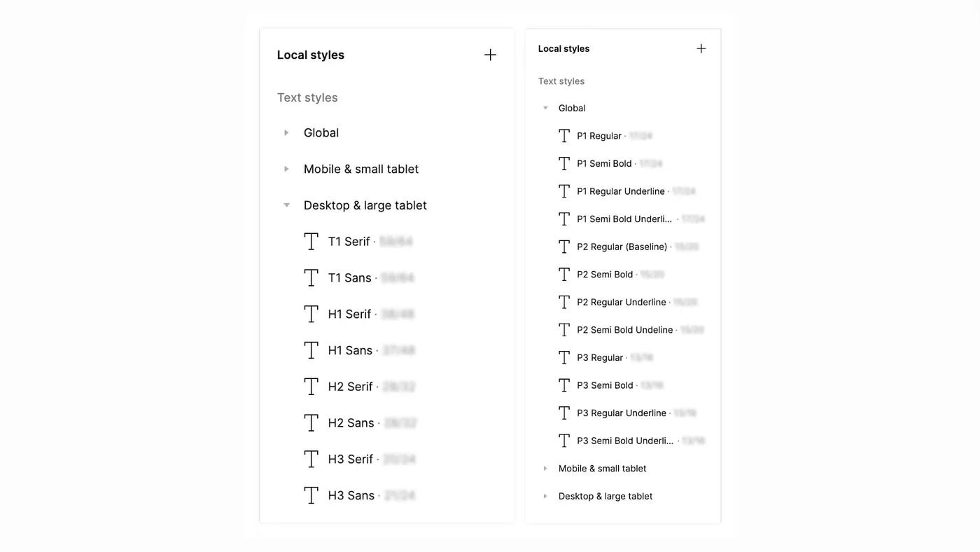The height and width of the screenshot is (552, 980).
Task: Select the P2 Regular (Baseline) style
Action: (x=623, y=247)
